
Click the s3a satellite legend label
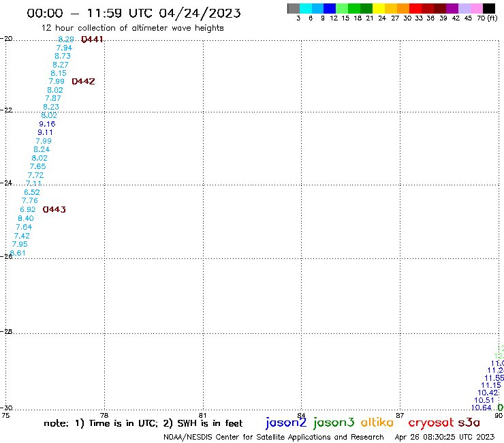tap(469, 423)
